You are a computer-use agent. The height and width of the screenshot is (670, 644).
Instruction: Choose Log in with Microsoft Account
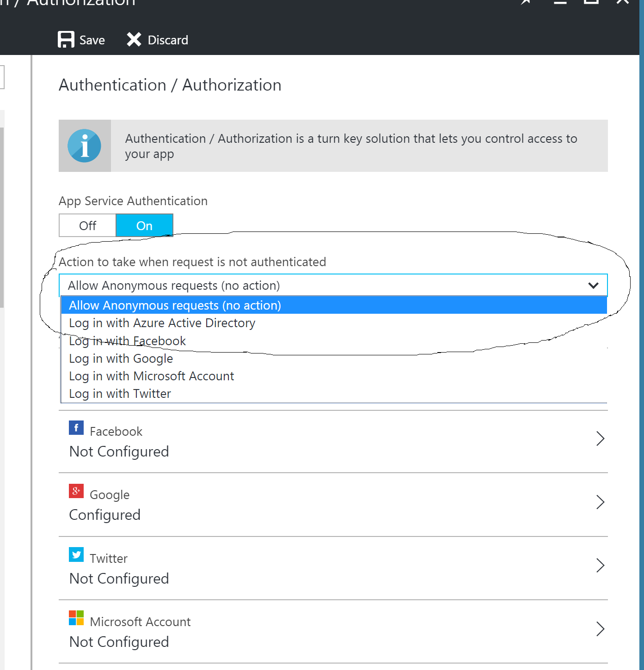point(334,376)
